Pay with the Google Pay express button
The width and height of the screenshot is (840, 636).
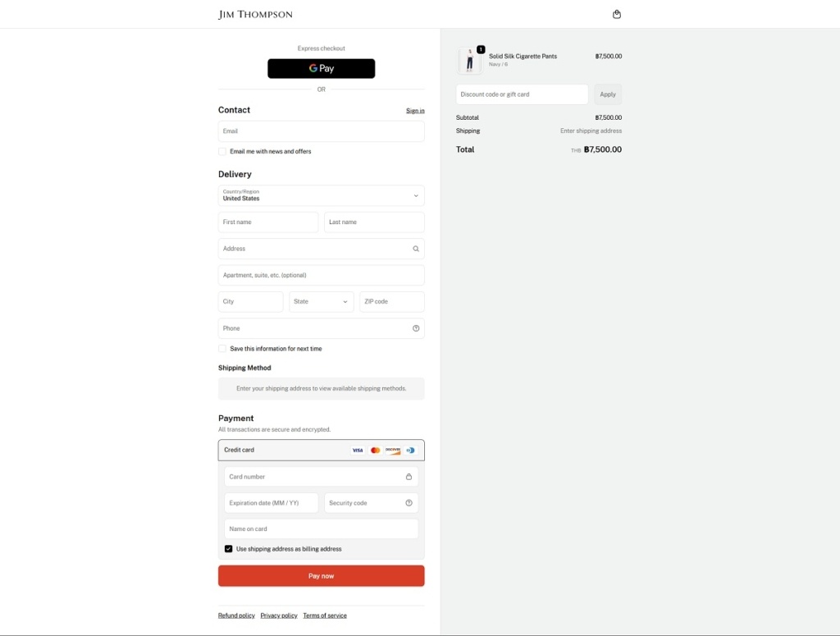coord(321,69)
